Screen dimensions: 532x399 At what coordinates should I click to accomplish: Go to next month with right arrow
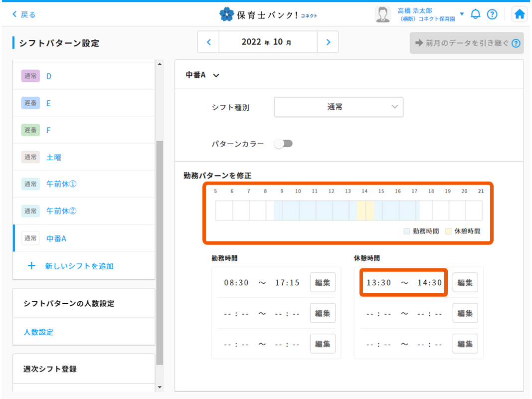coord(328,42)
